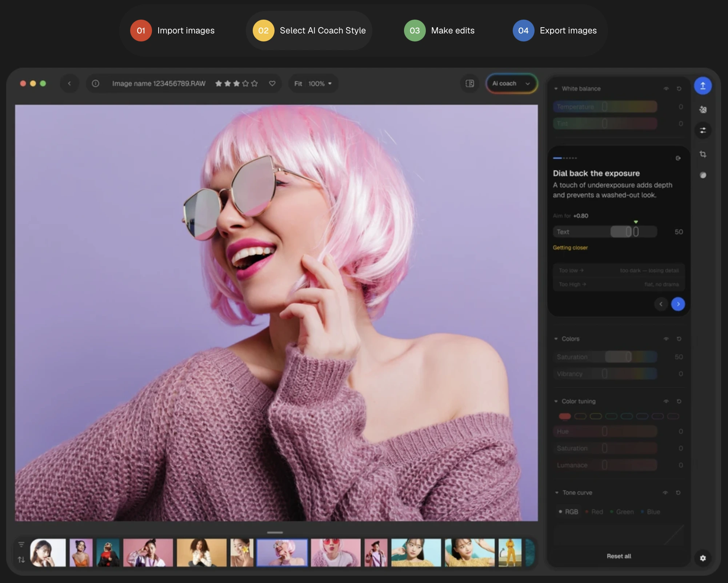The height and width of the screenshot is (583, 728).
Task: Reset the Color tuning section
Action: (679, 401)
